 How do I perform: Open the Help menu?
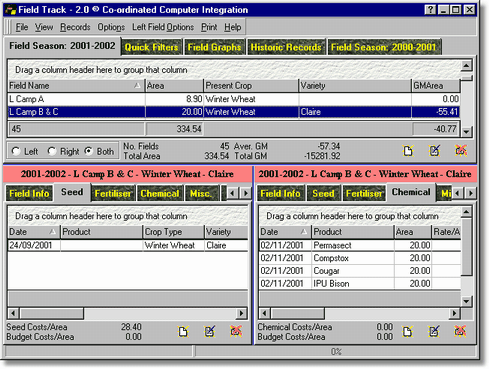(x=233, y=27)
